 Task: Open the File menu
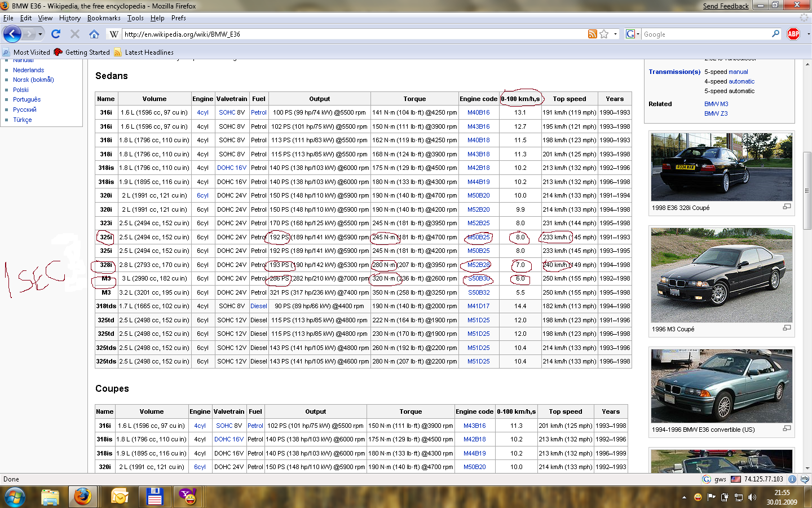pos(8,18)
